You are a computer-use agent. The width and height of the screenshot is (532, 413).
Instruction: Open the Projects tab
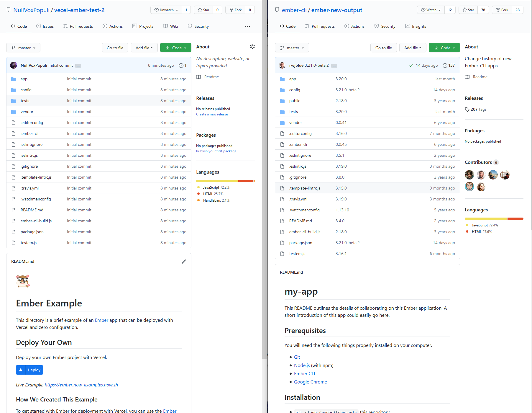143,26
